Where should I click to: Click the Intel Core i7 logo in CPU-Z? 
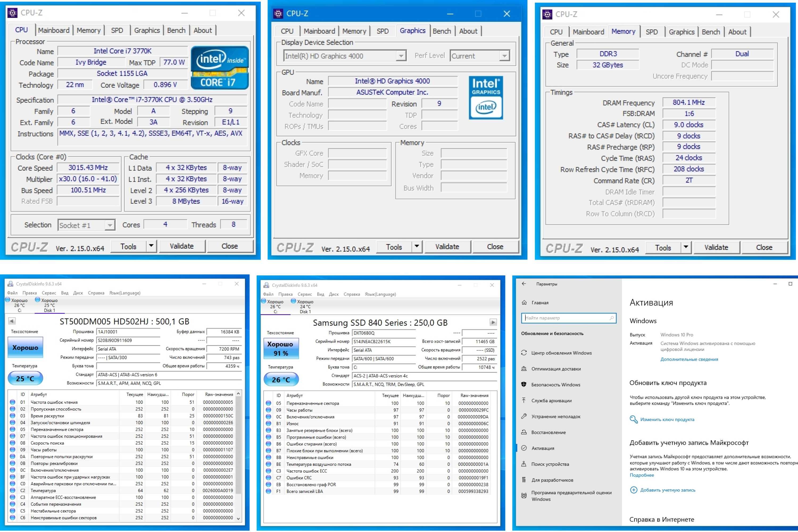click(220, 68)
